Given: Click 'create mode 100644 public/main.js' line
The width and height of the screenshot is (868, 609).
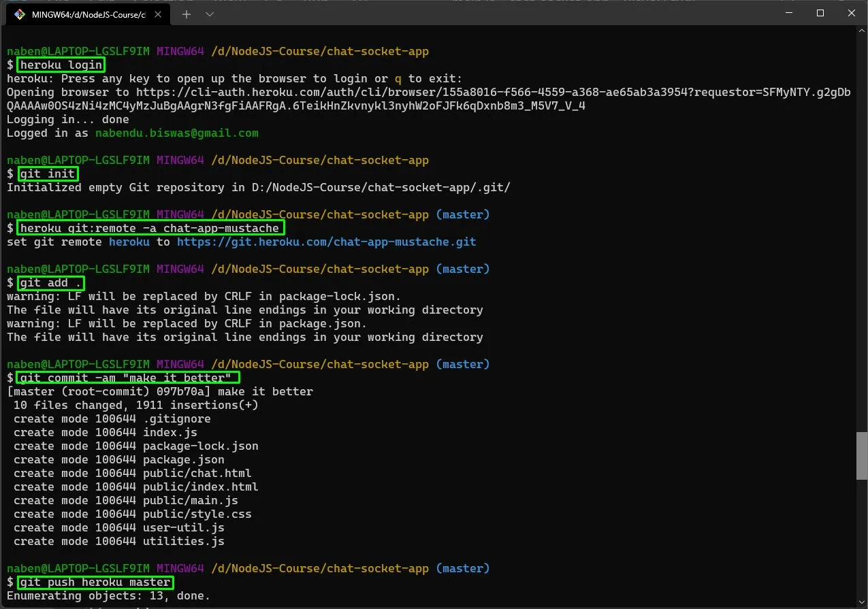Looking at the screenshot, I should (126, 501).
